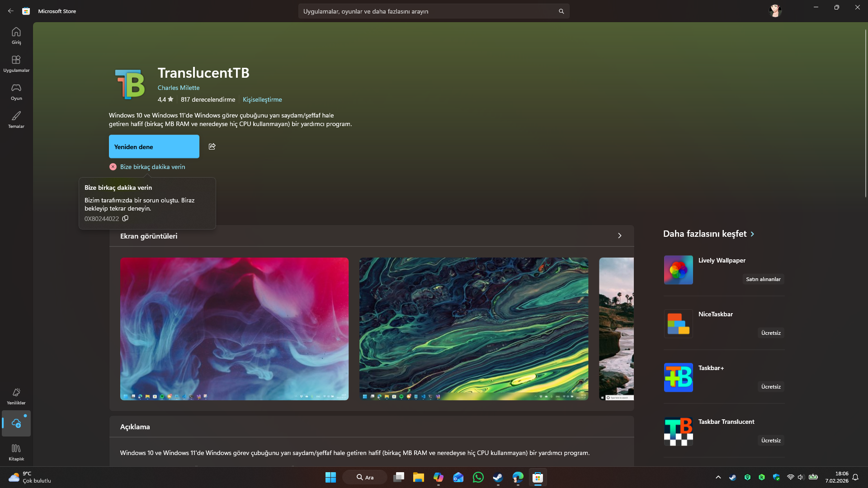
Task: Open the Kişiselleştirme category link
Action: click(x=262, y=99)
